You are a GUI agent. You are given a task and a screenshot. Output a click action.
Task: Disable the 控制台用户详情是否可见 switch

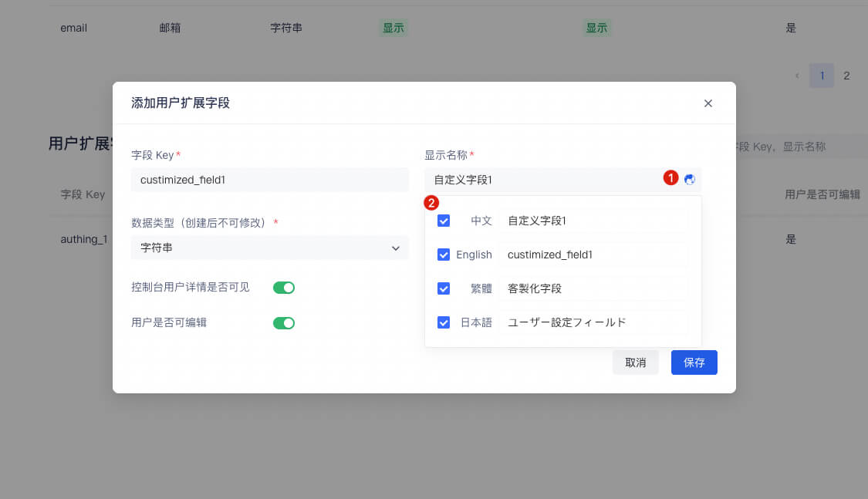pos(284,287)
